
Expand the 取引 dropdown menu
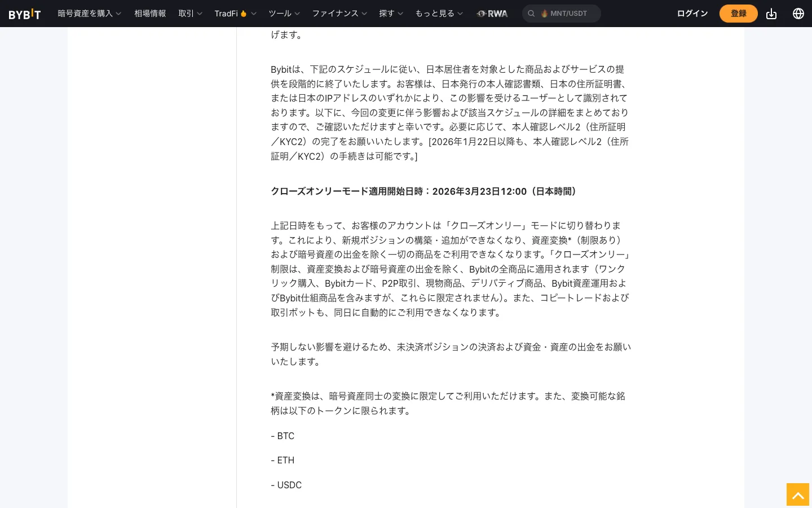pyautogui.click(x=191, y=14)
